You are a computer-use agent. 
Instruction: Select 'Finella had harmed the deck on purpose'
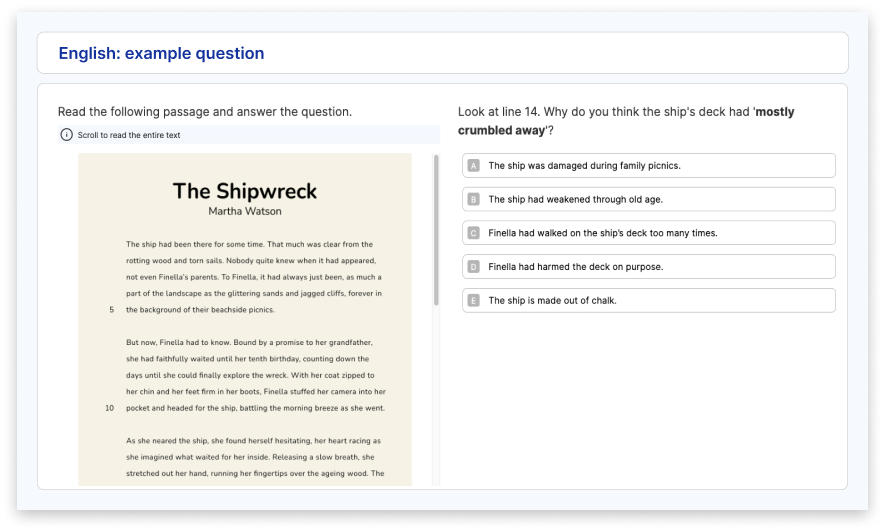[x=649, y=267]
